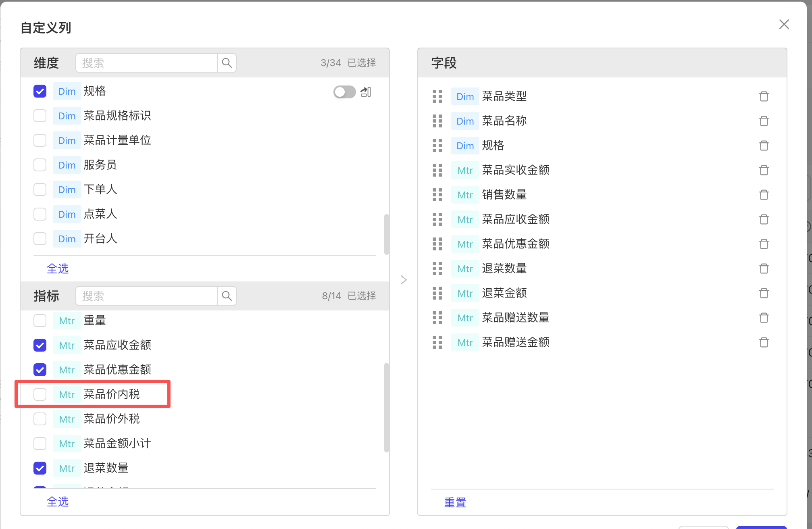This screenshot has height=529, width=812.
Task: Enable the 服务员 dimension checkbox
Action: coord(40,165)
